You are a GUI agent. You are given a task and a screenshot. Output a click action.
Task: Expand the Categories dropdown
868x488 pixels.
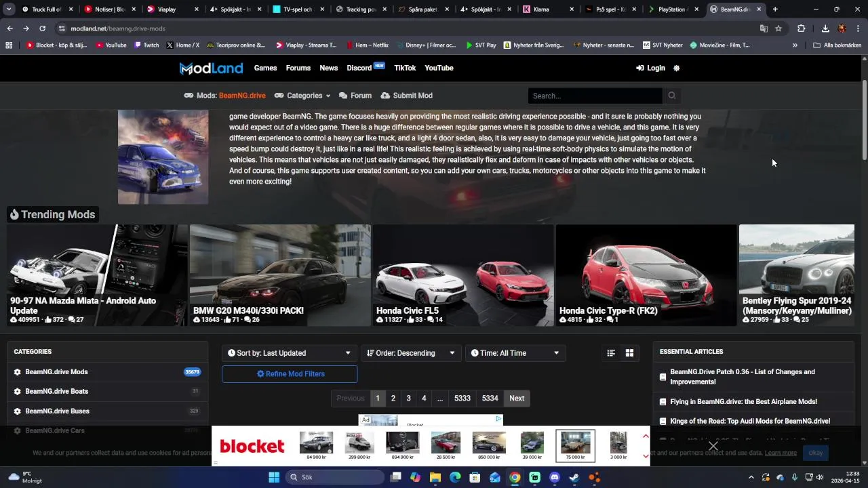[x=303, y=96]
